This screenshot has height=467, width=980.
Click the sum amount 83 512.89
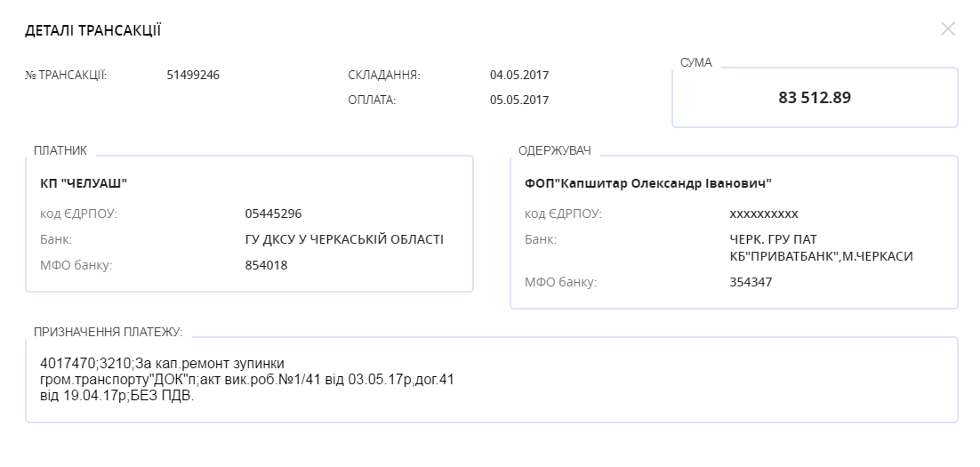coord(814,98)
